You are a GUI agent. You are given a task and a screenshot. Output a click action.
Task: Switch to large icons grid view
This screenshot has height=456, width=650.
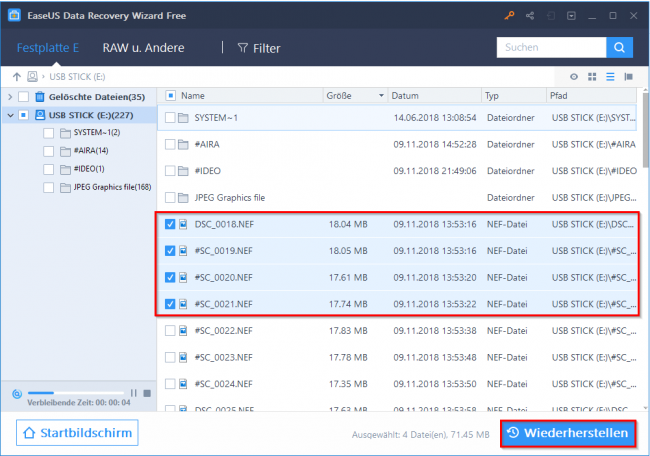point(592,77)
